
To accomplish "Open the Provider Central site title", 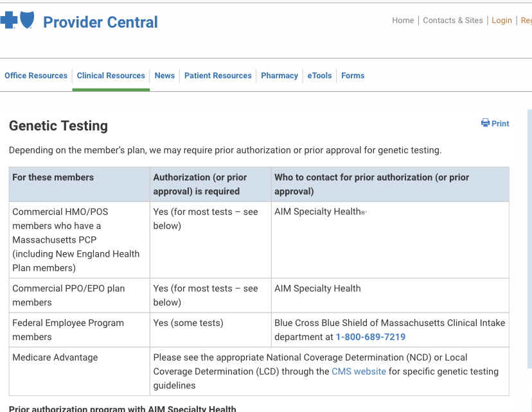I will coord(100,22).
